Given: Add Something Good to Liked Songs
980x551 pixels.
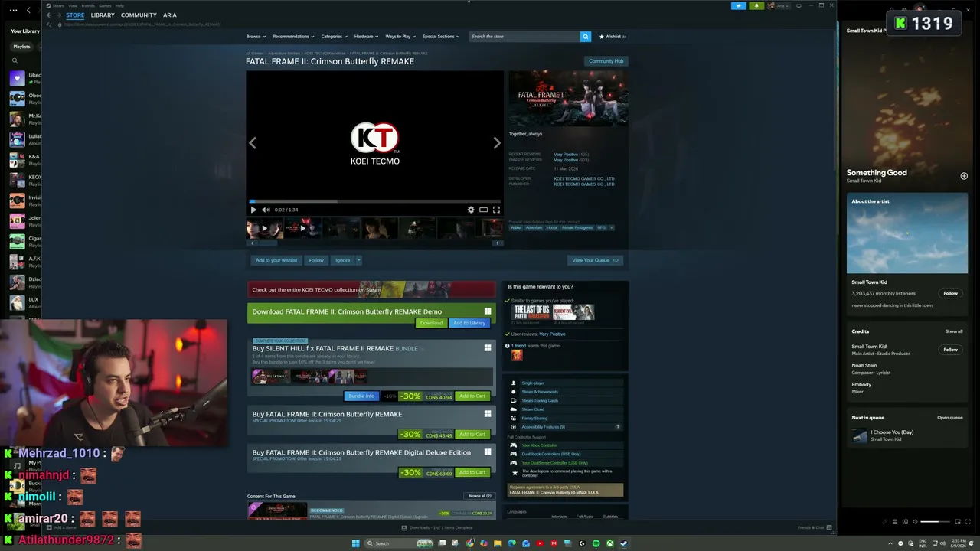Looking at the screenshot, I should point(964,176).
